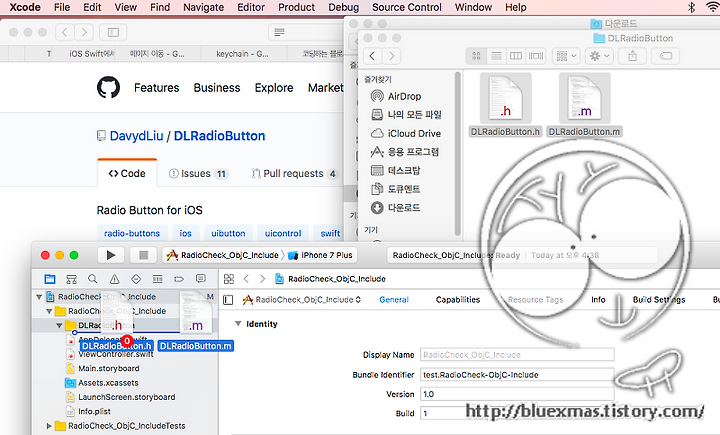Go forward in the Finder window

(391, 56)
